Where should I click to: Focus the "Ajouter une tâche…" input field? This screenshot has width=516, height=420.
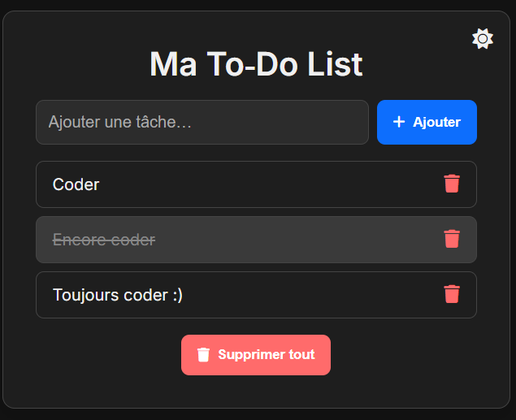click(202, 123)
